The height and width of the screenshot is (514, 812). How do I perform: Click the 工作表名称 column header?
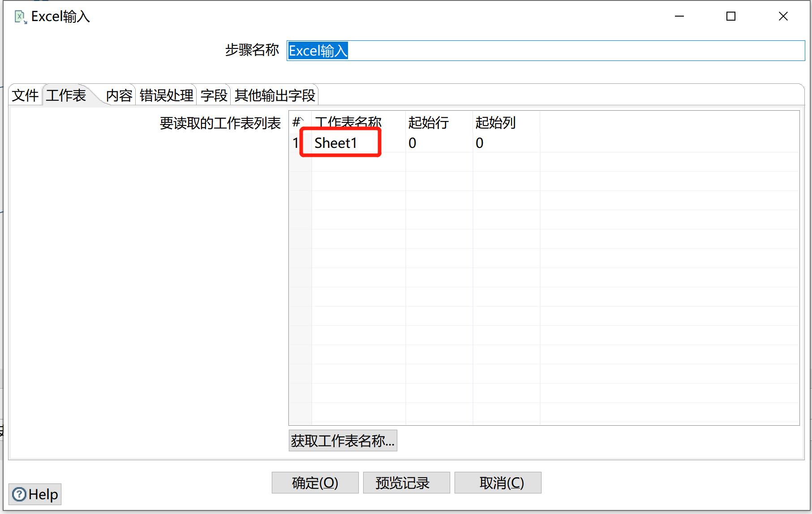pyautogui.click(x=358, y=122)
